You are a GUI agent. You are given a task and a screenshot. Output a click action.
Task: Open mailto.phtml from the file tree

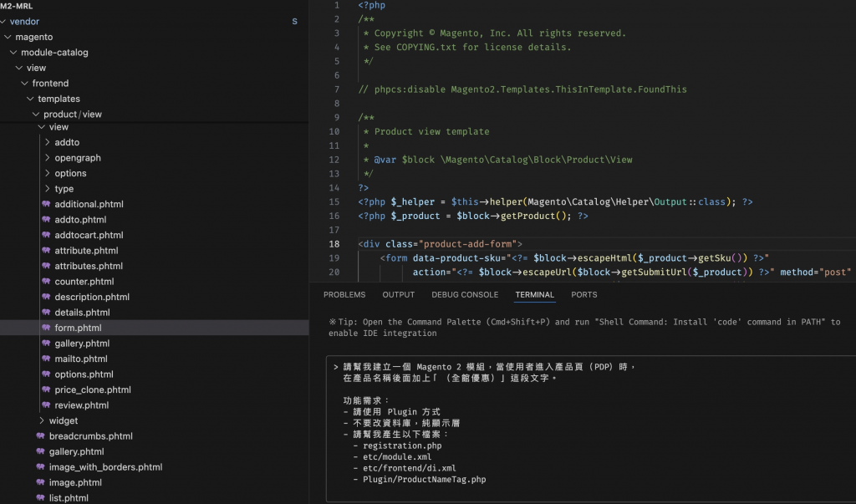pos(81,359)
